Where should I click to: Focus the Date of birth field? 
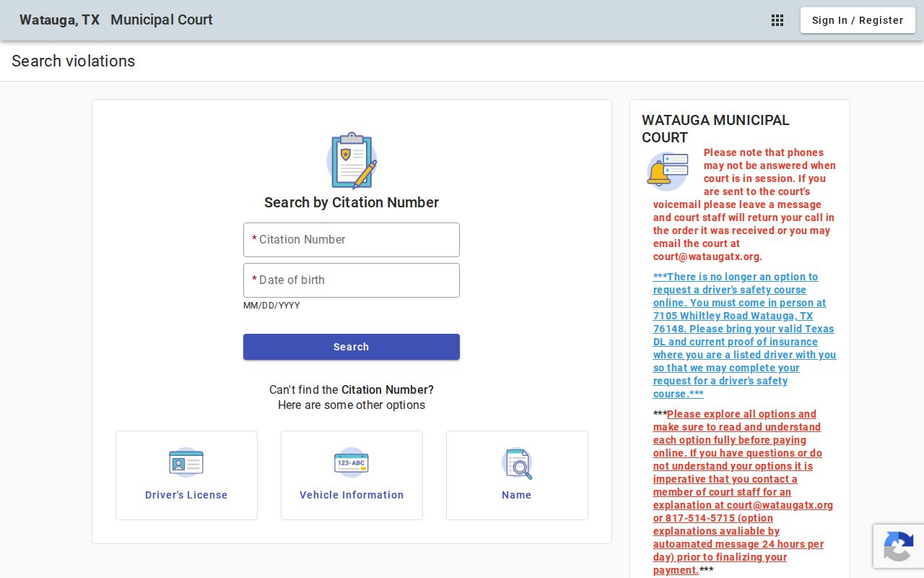click(352, 280)
